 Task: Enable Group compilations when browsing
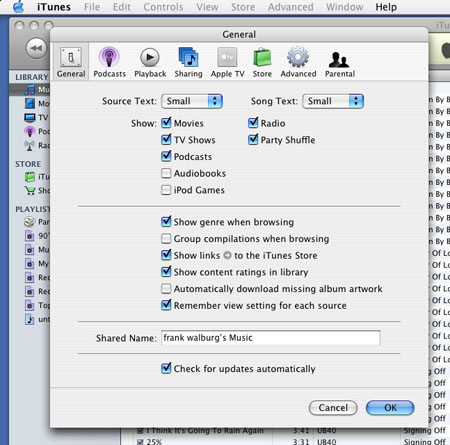pyautogui.click(x=166, y=239)
